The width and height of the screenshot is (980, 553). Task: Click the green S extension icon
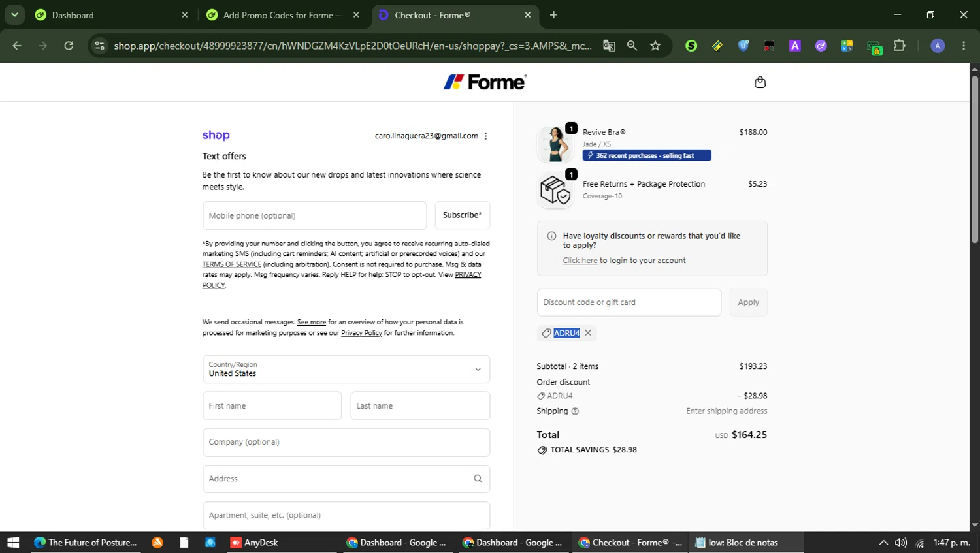[x=691, y=46]
